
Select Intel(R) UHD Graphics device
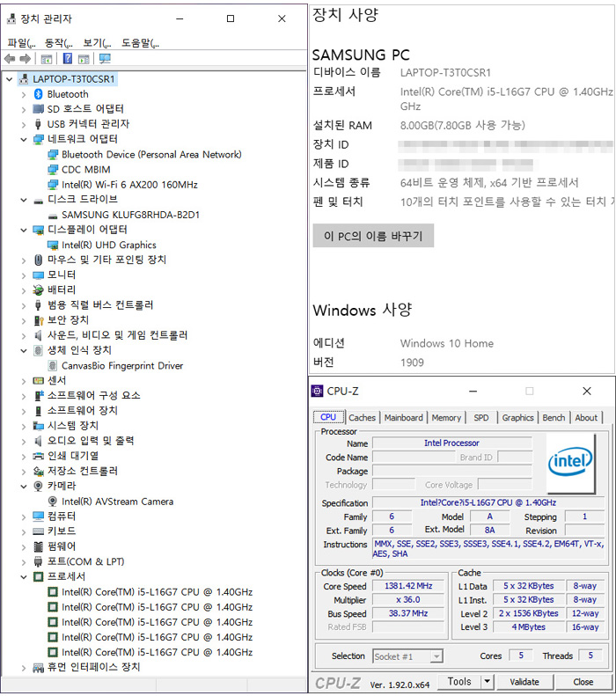point(109,245)
